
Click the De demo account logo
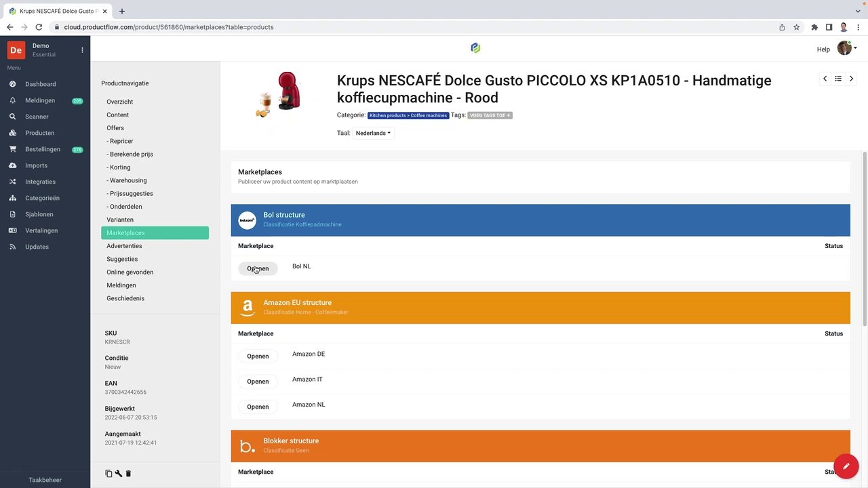[x=16, y=50]
